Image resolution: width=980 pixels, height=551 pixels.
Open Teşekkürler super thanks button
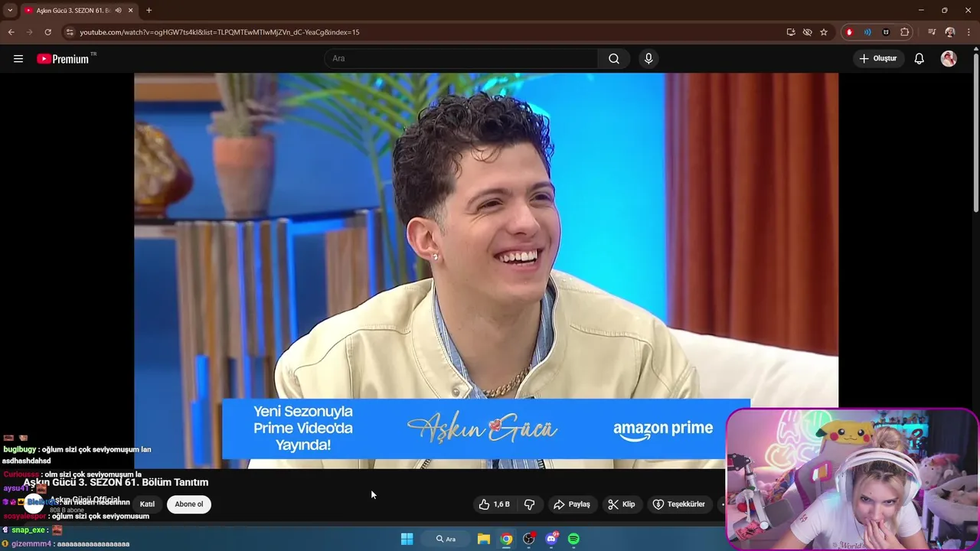pyautogui.click(x=679, y=504)
